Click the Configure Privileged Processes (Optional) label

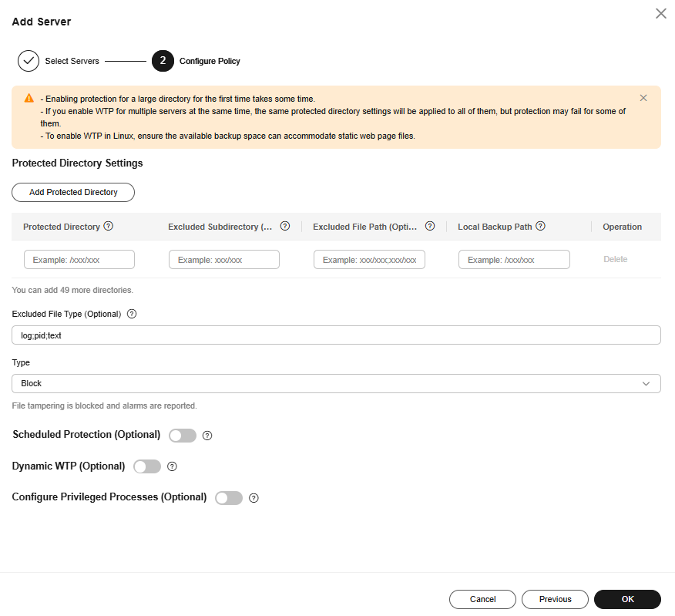[x=109, y=497]
